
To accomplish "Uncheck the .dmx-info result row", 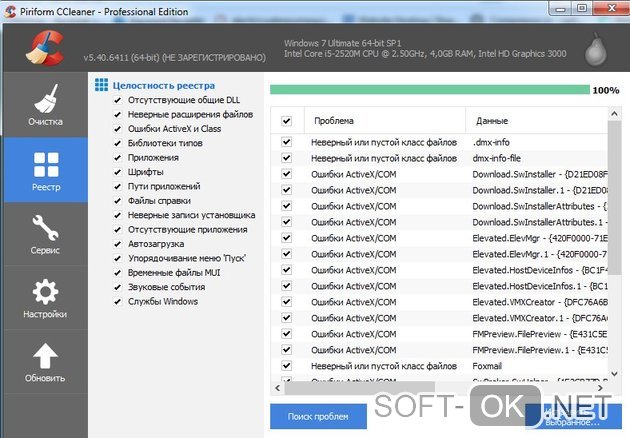I will tap(286, 142).
